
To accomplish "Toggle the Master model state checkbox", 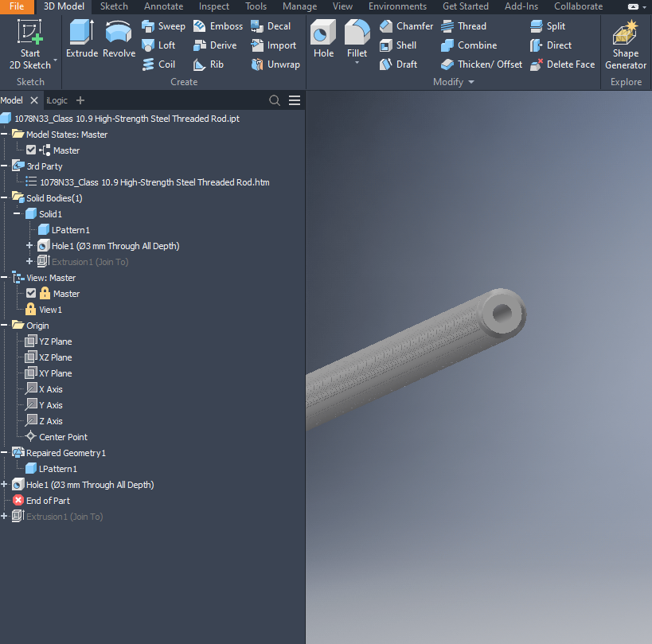I will (x=32, y=150).
